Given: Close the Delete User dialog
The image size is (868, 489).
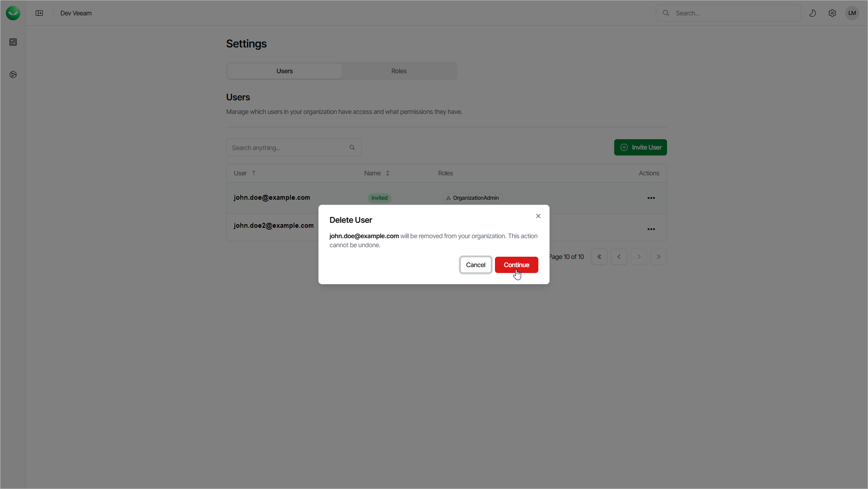Looking at the screenshot, I should [538, 216].
